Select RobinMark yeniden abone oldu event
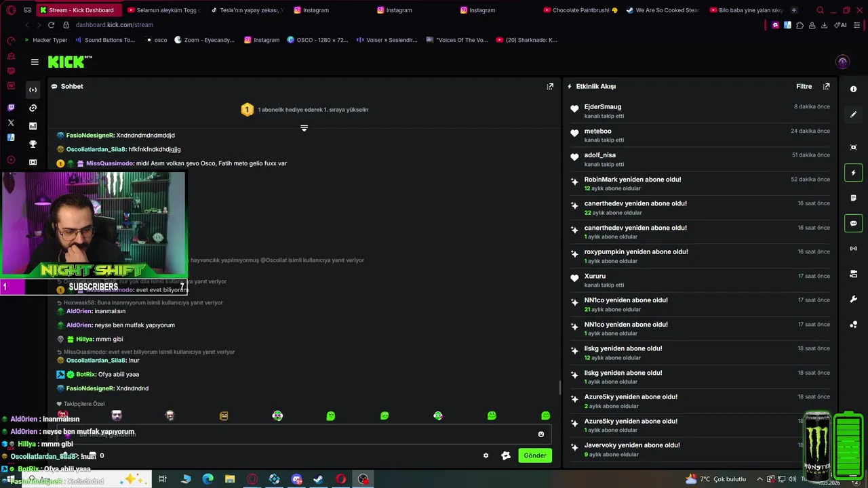This screenshot has height=488, width=868. [700, 184]
